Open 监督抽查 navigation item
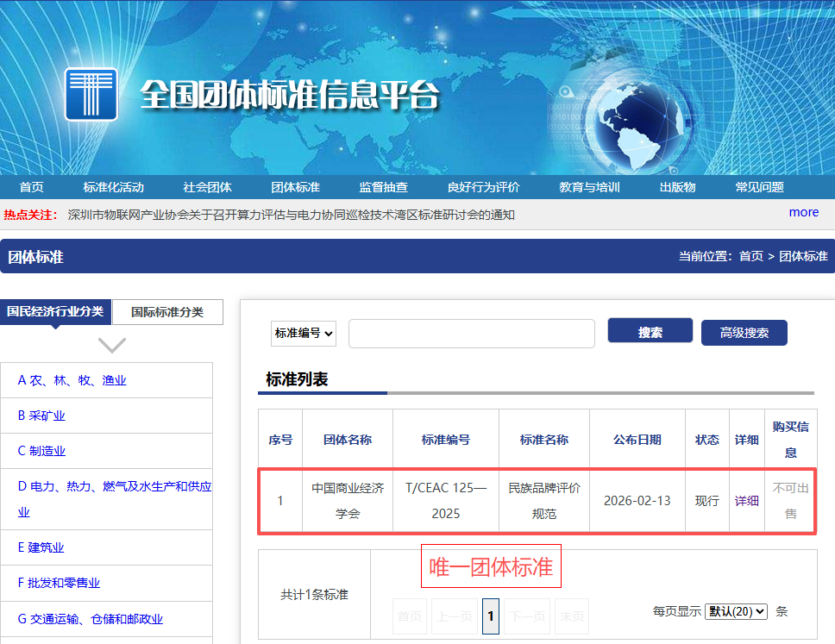This screenshot has width=835, height=644. 383,187
